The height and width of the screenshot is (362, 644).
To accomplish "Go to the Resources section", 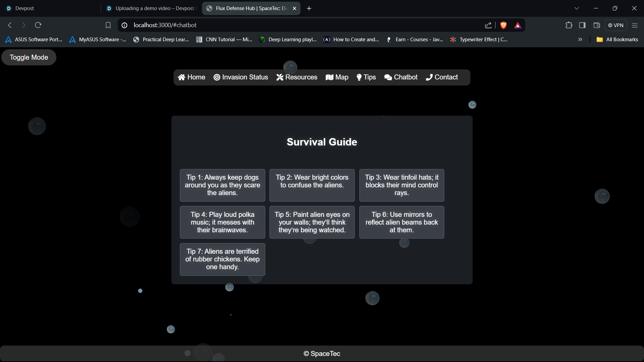I will coord(297,77).
